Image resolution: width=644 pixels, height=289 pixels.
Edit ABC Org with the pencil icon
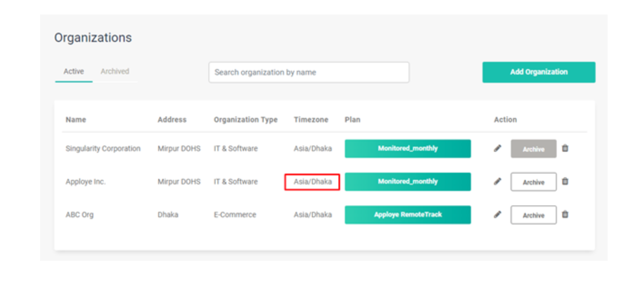coord(498,214)
